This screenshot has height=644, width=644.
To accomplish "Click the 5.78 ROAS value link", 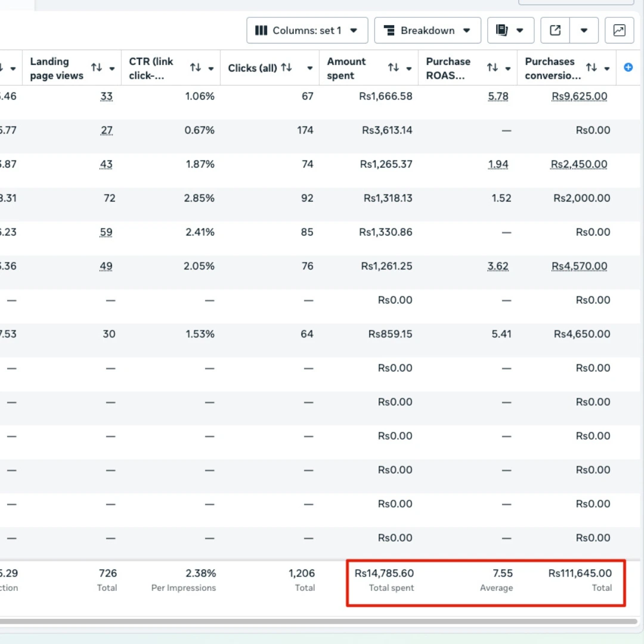I will click(x=498, y=96).
